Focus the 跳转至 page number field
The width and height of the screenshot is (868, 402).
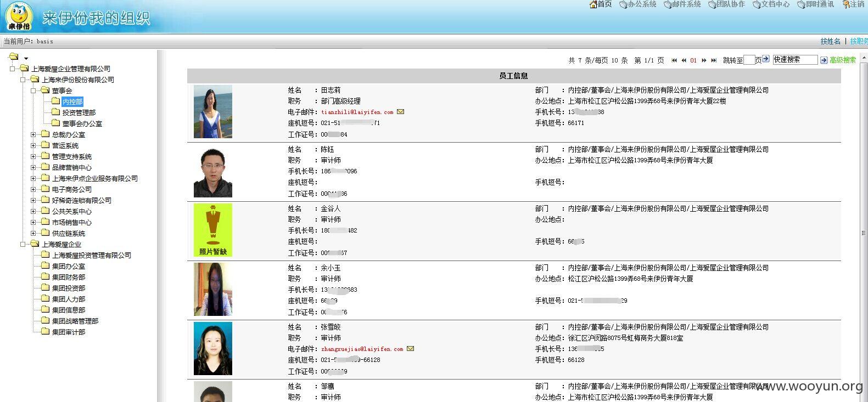pyautogui.click(x=749, y=60)
